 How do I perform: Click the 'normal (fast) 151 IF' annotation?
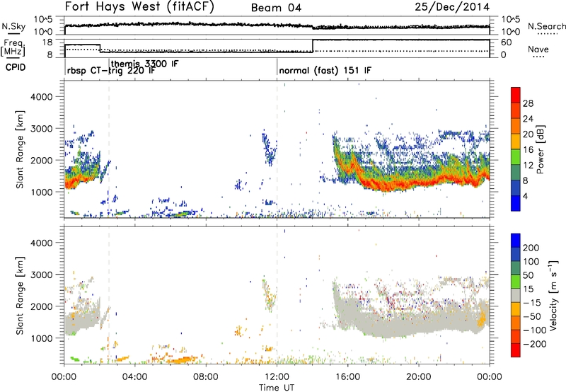click(x=325, y=71)
